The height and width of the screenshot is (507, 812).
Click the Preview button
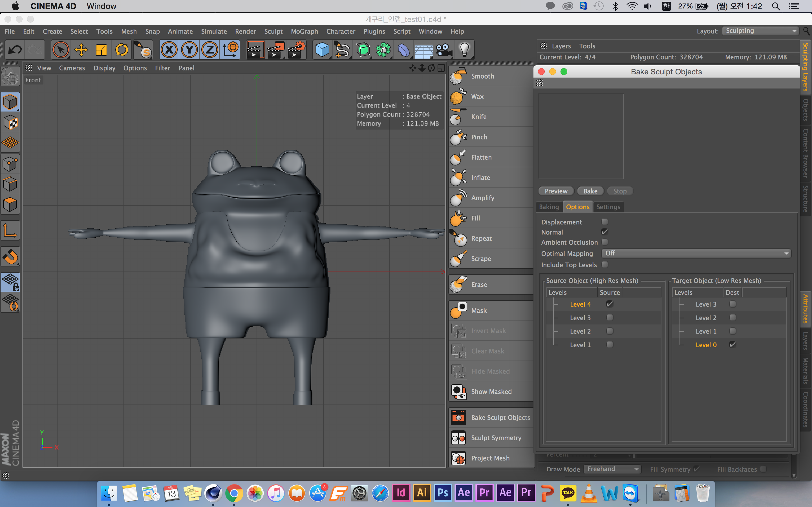[555, 191]
